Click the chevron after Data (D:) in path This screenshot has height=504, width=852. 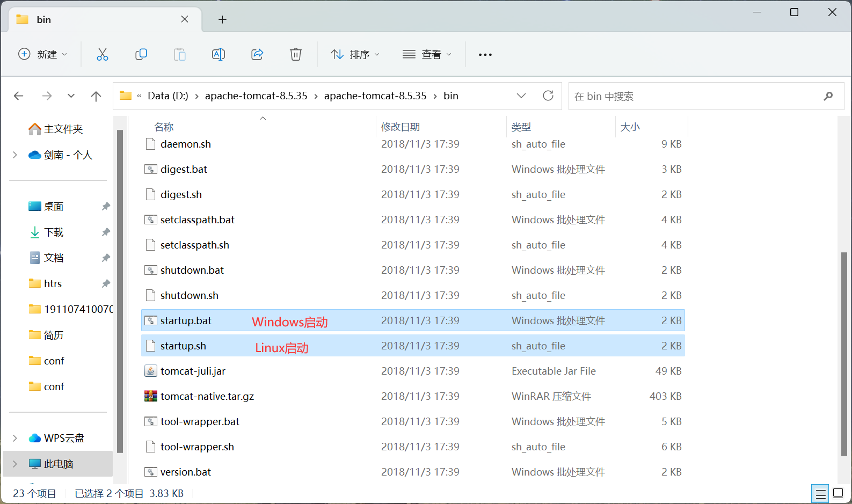[196, 96]
